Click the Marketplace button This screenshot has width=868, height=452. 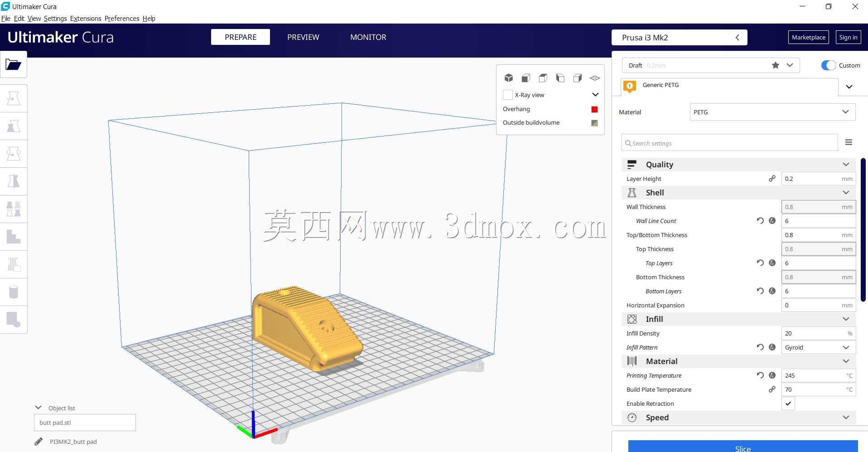[809, 37]
